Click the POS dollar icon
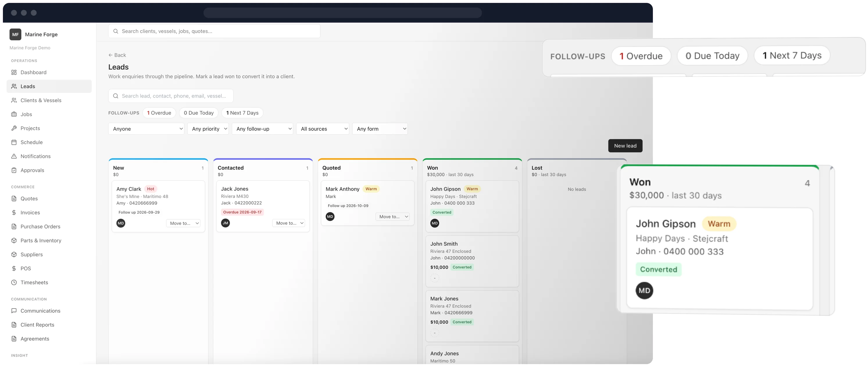Viewport: 868px width, 367px height. click(14, 268)
